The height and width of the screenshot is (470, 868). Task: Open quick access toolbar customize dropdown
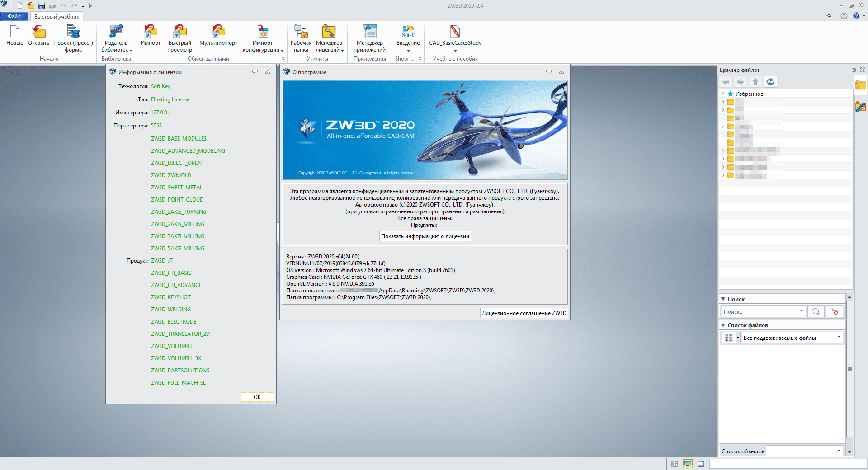click(83, 6)
